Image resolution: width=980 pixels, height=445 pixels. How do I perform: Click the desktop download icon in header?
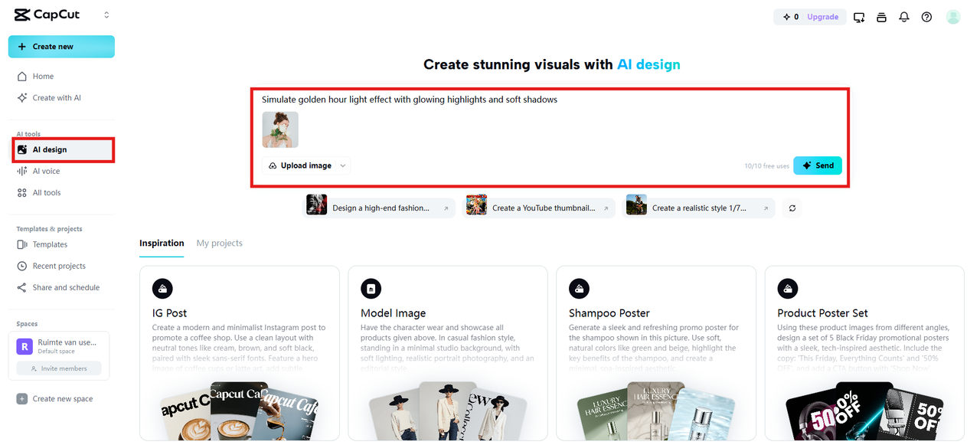click(859, 17)
